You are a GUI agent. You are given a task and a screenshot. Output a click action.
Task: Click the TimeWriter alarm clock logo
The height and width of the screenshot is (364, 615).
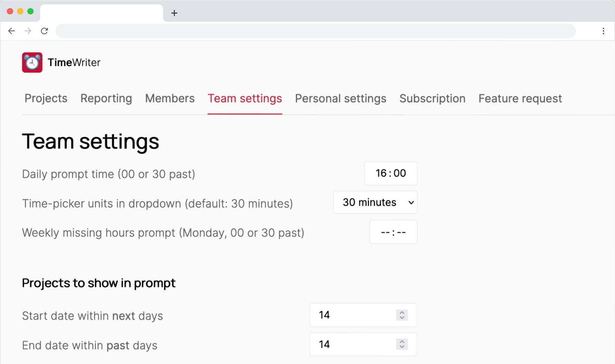32,63
